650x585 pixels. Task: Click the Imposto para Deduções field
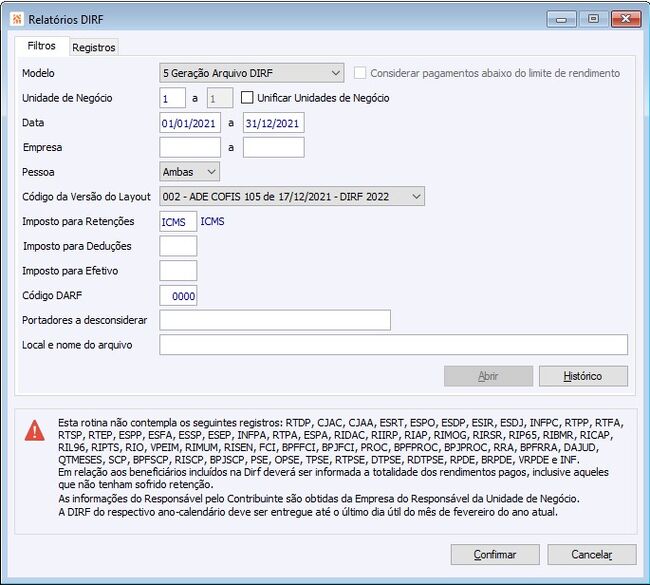point(178,246)
